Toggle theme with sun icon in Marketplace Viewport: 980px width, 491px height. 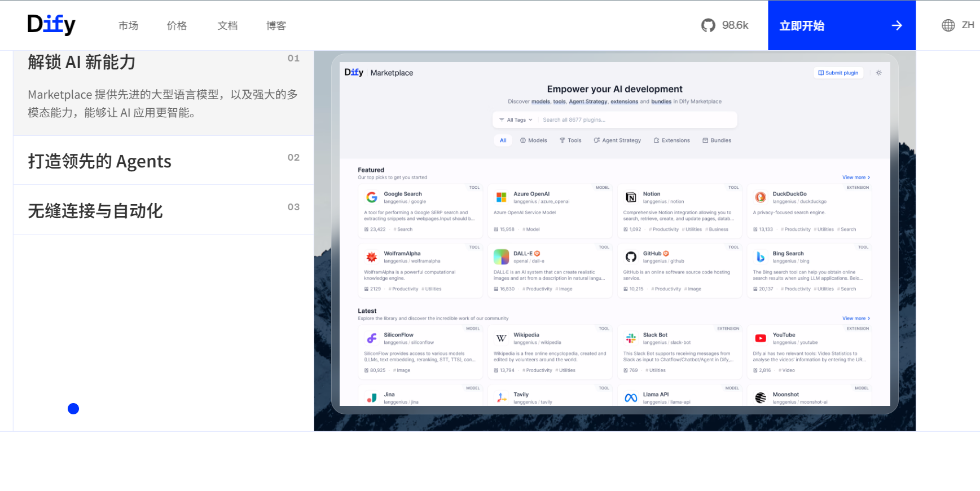click(x=878, y=73)
